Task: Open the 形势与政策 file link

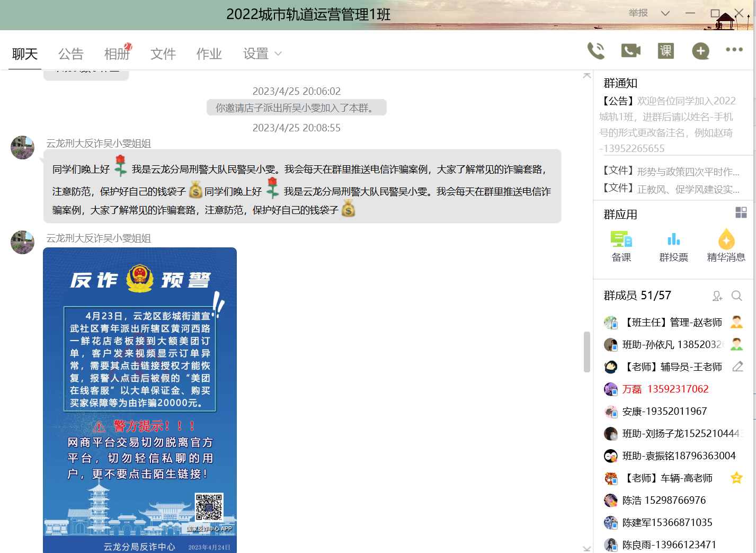Action: click(x=688, y=172)
